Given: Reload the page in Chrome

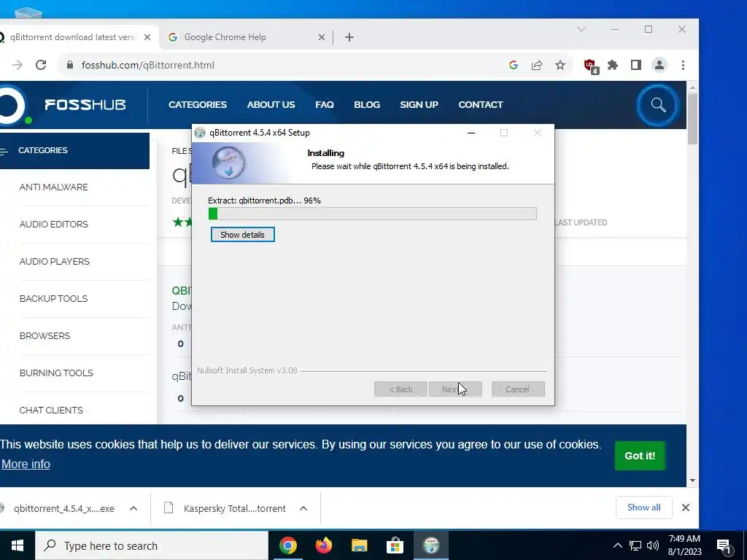Looking at the screenshot, I should coord(41,65).
